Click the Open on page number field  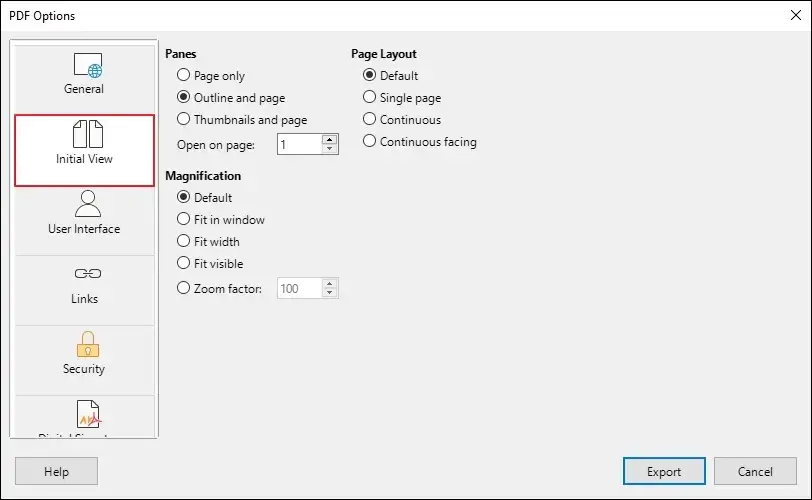(x=300, y=144)
